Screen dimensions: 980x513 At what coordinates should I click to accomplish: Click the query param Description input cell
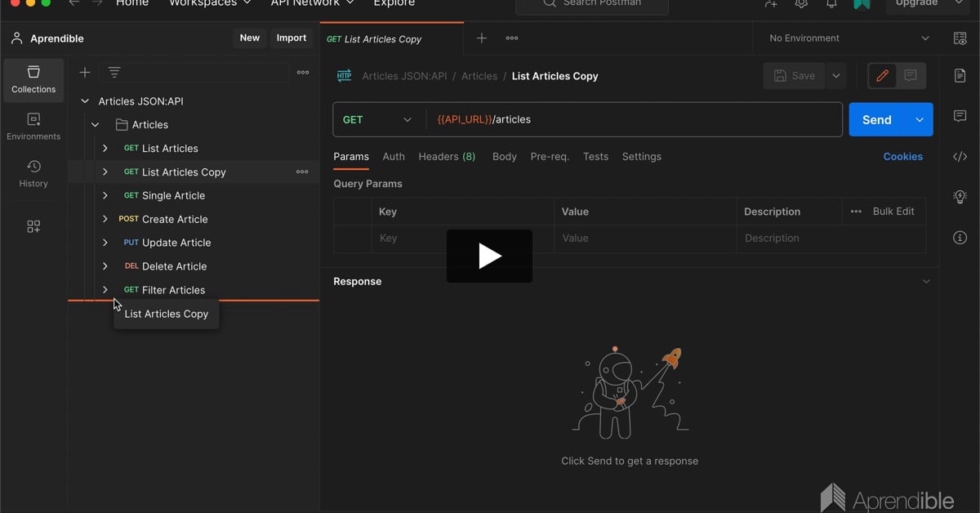coord(831,239)
